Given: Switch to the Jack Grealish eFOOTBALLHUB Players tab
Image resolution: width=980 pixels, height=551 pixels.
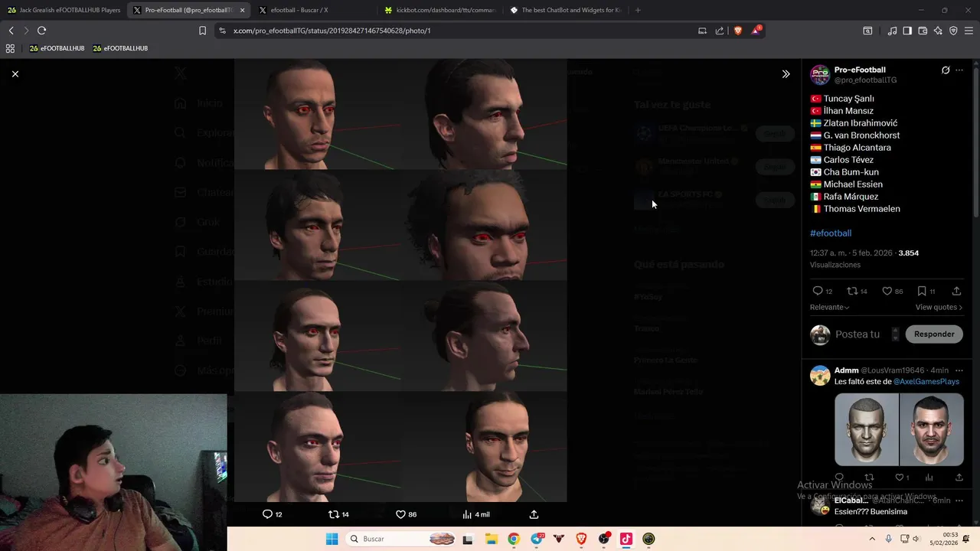Looking at the screenshot, I should coord(64,10).
